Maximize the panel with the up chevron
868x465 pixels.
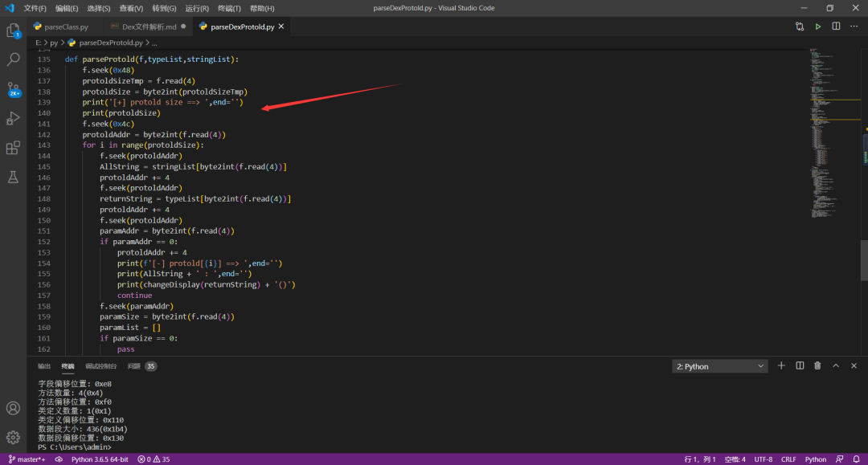[836, 366]
